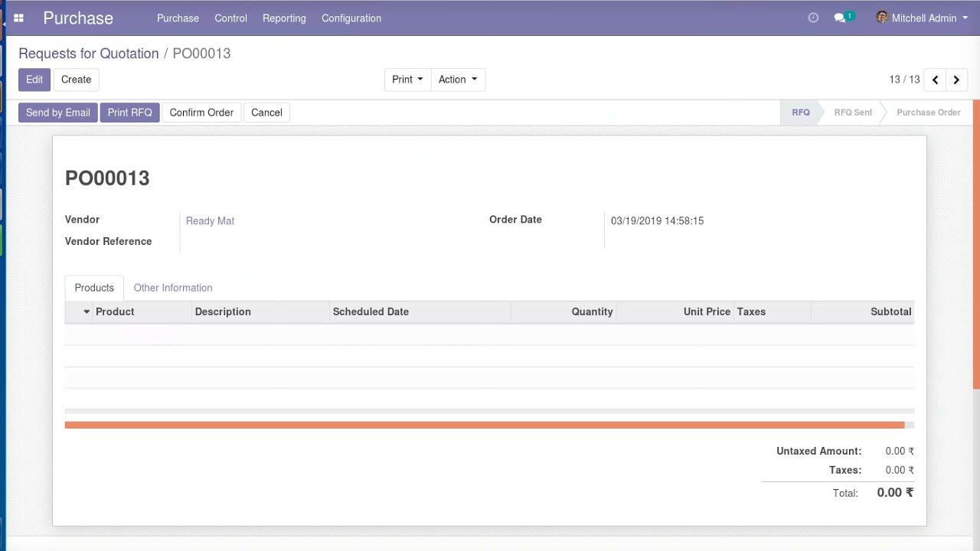Expand the Print dropdown

(x=407, y=80)
